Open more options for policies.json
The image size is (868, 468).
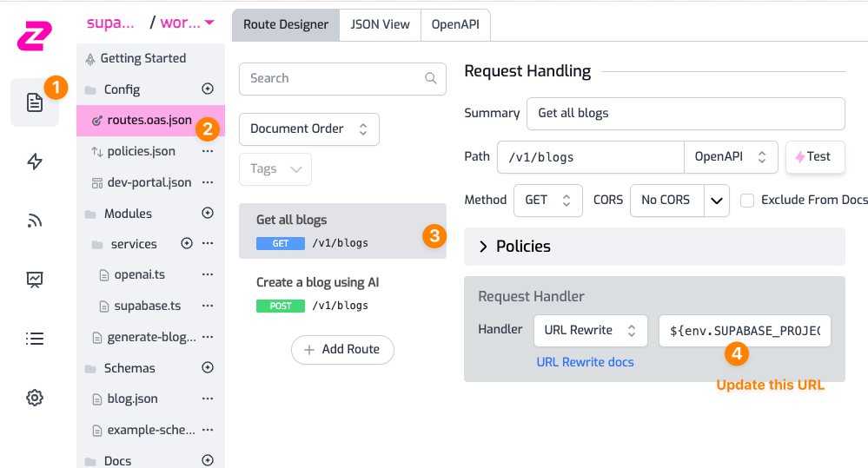[208, 151]
